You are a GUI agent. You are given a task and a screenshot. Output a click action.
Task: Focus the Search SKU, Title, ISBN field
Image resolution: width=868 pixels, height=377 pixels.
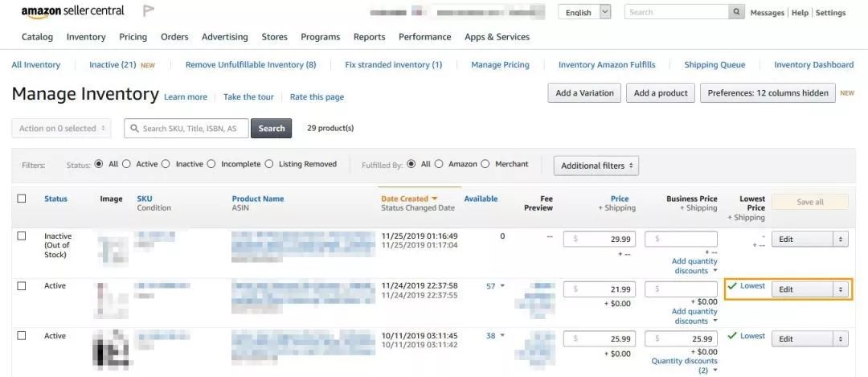pos(186,129)
